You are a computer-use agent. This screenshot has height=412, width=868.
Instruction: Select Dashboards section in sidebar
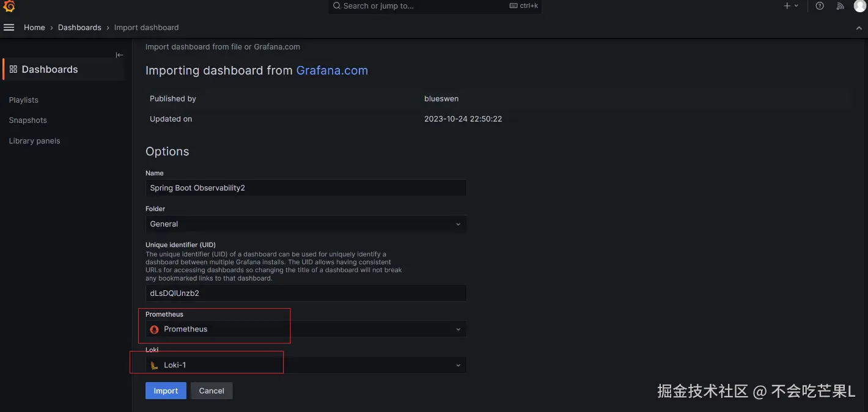click(x=64, y=69)
